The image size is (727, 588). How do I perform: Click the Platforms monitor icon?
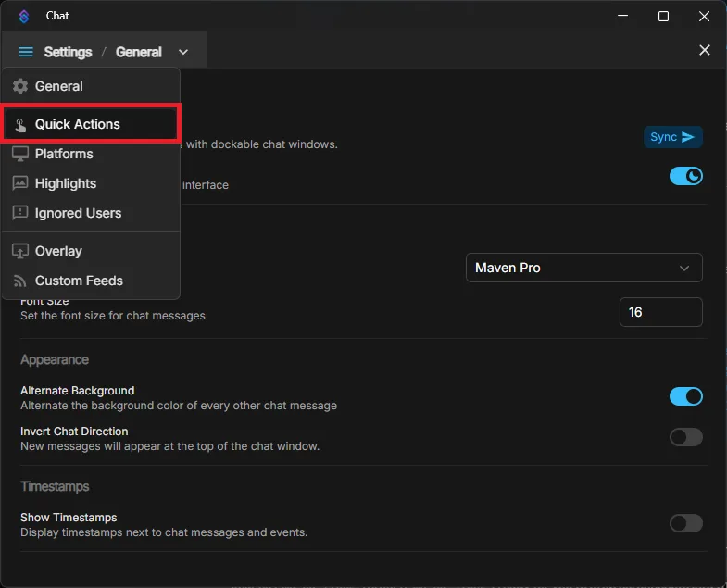tap(20, 154)
